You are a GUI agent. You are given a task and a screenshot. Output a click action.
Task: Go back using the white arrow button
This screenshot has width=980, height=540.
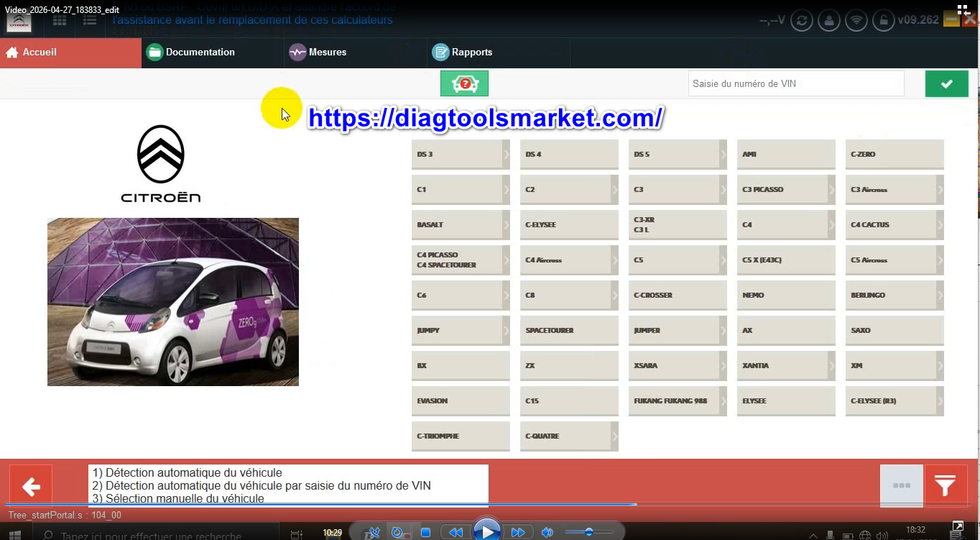(x=31, y=487)
